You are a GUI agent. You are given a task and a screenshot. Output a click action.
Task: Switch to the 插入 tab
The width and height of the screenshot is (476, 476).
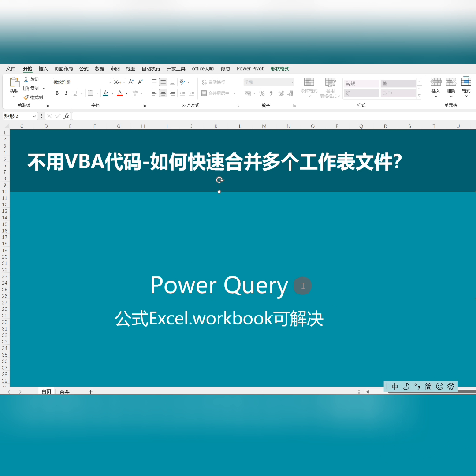click(x=43, y=69)
